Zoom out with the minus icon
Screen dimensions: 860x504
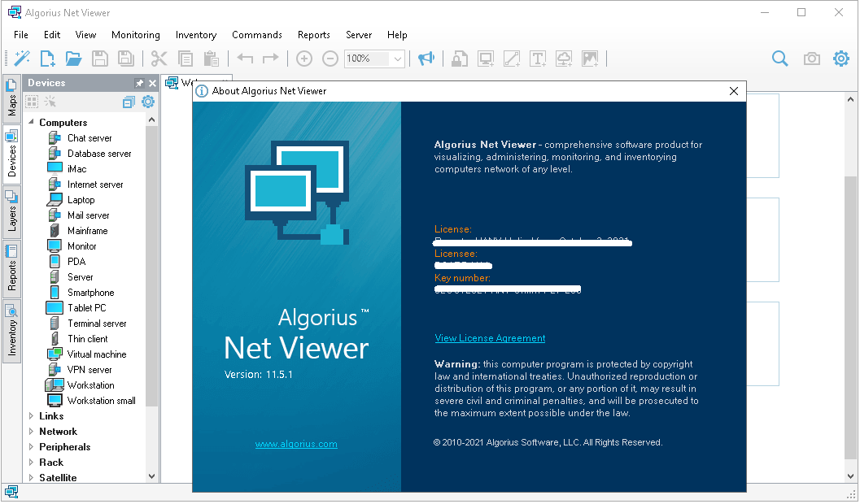(x=330, y=58)
